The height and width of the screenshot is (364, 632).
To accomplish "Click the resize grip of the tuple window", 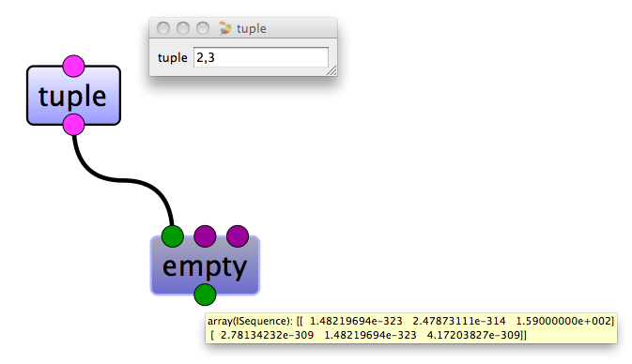I will pyautogui.click(x=331, y=71).
